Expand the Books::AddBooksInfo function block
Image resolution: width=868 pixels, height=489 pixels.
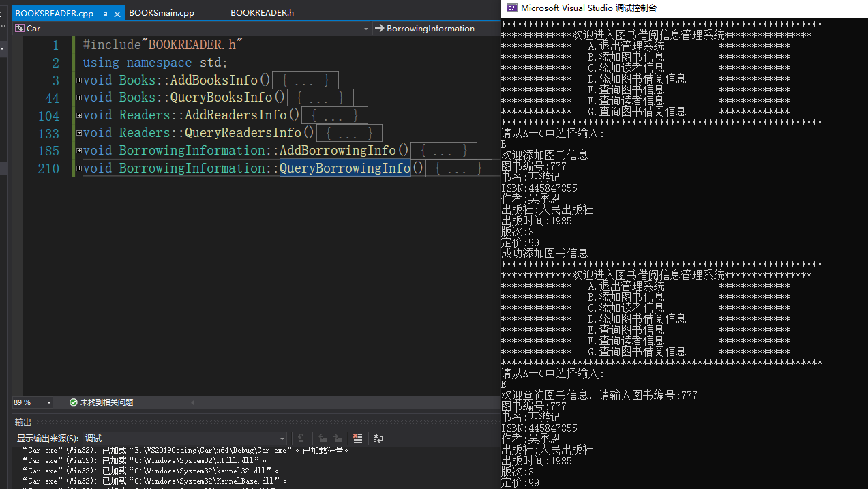click(79, 80)
